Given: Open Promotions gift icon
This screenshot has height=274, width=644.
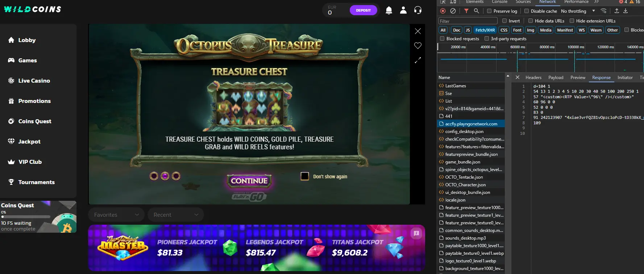Looking at the screenshot, I should [x=11, y=101].
